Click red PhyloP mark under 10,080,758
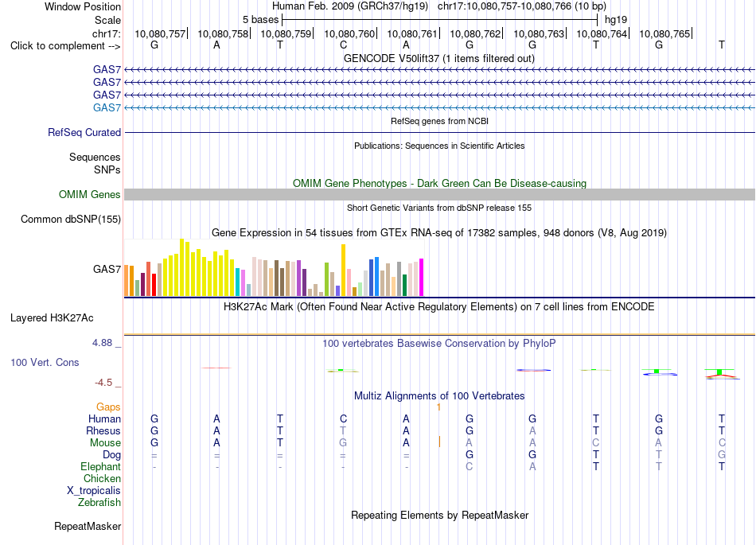The height and width of the screenshot is (545, 756). 216,368
